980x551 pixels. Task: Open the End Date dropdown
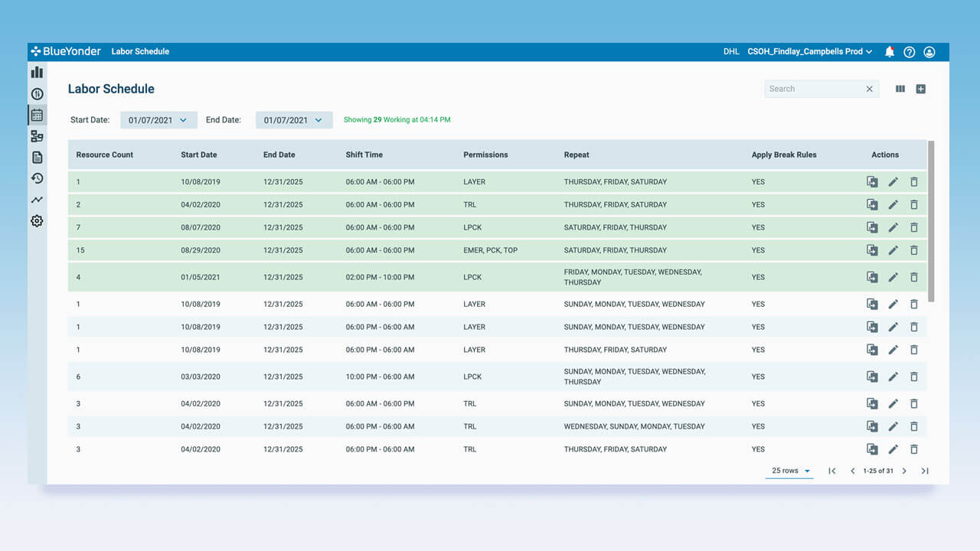tap(294, 120)
